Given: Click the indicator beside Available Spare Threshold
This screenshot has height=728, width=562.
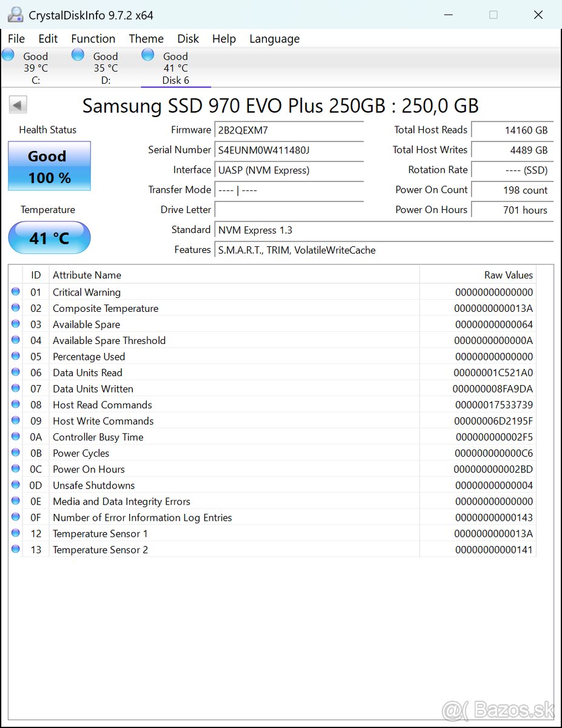Looking at the screenshot, I should coord(15,340).
